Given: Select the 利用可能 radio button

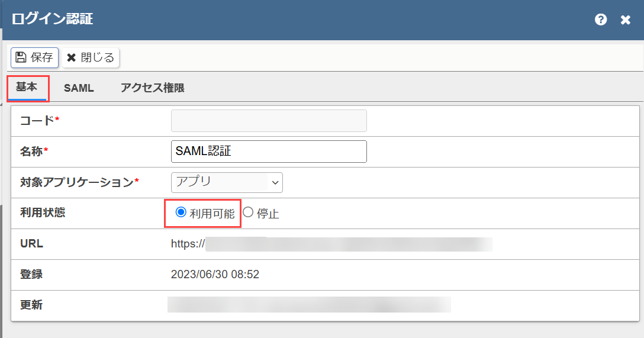Looking at the screenshot, I should [x=181, y=212].
